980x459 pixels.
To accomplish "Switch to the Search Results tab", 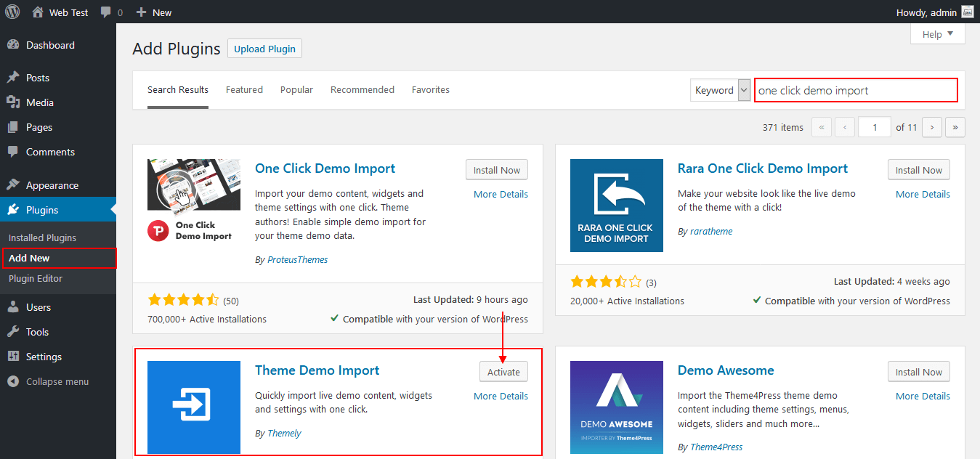I will (x=178, y=89).
